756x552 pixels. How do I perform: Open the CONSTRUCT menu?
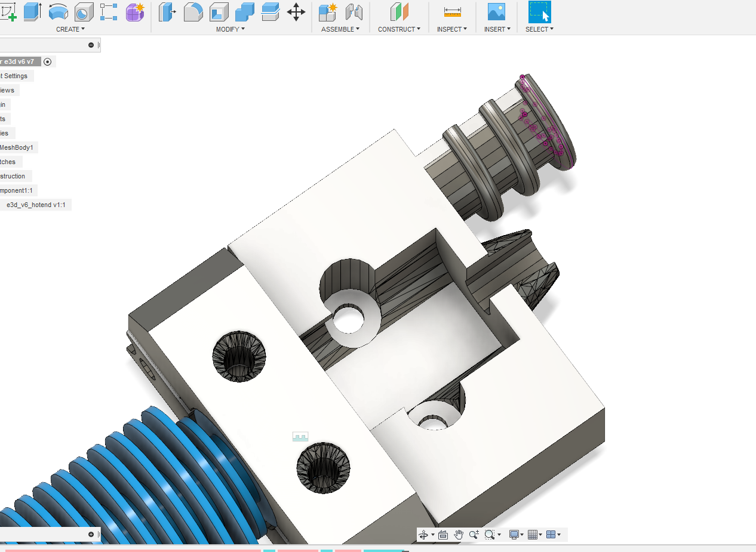399,29
